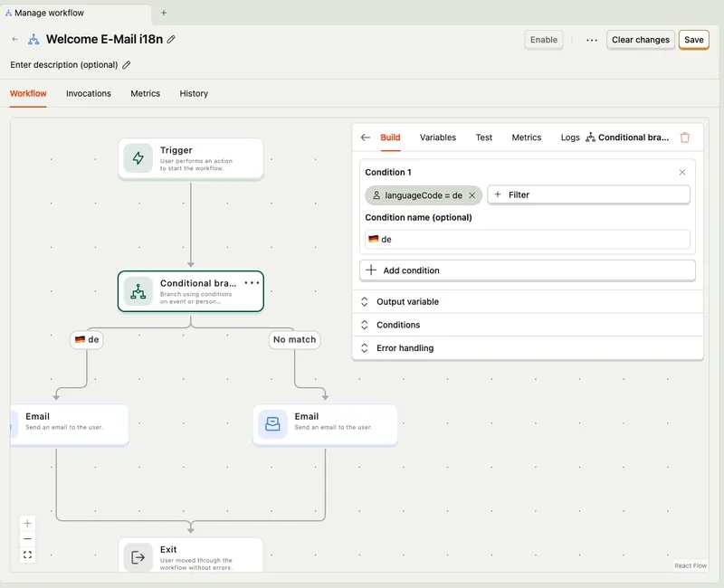724x588 pixels.
Task: Open the Invocations tab
Action: pos(88,93)
